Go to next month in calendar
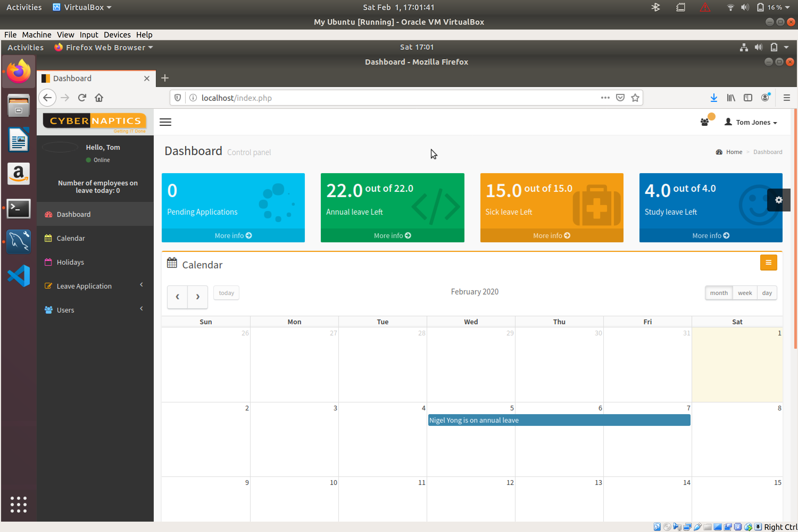 [197, 297]
